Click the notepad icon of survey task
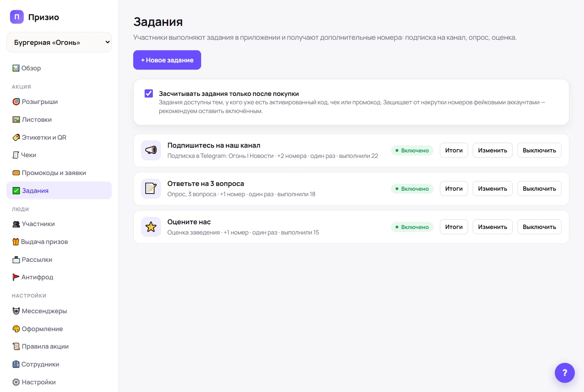This screenshot has height=392, width=584. pyautogui.click(x=151, y=189)
